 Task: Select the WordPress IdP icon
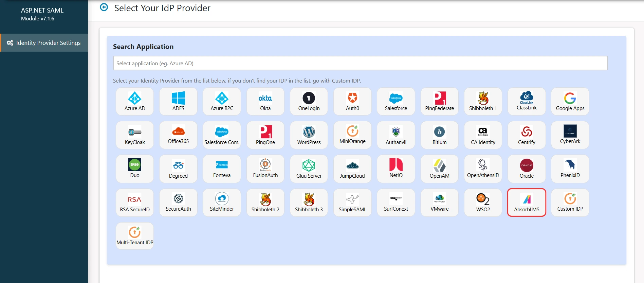coord(309,135)
